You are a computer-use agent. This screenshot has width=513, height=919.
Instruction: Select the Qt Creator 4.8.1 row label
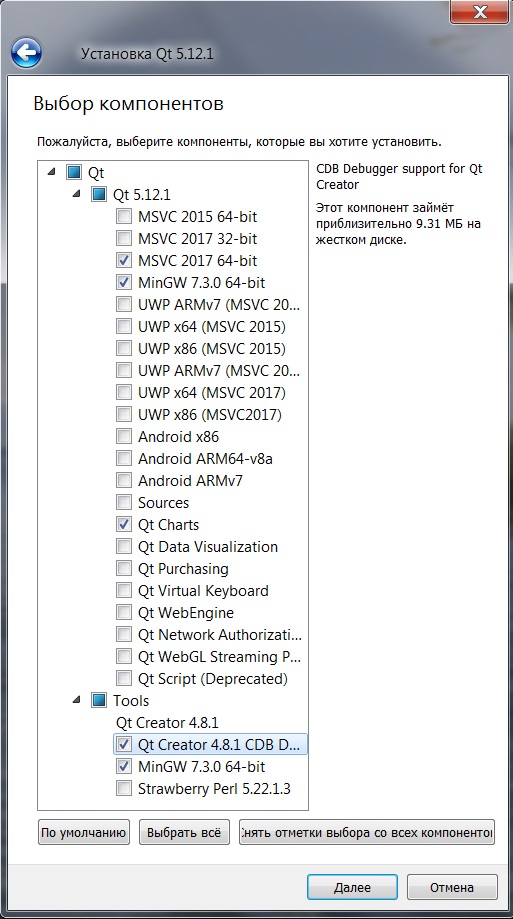[167, 723]
